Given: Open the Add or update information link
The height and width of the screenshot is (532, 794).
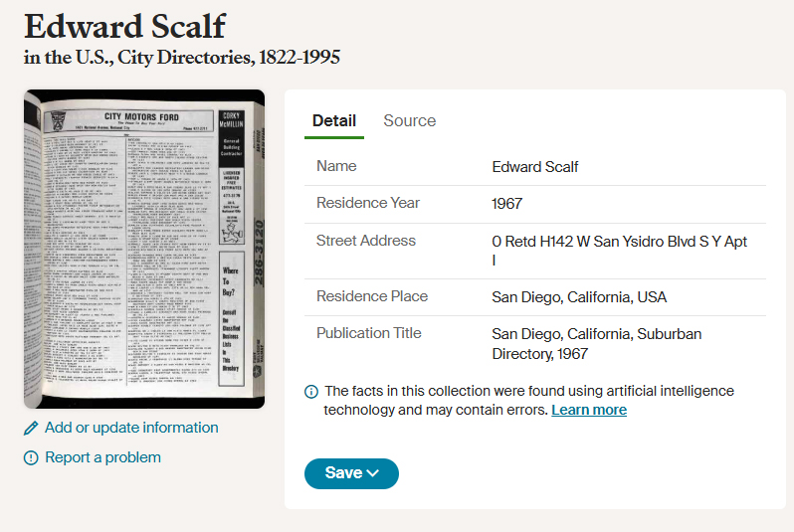Looking at the screenshot, I should point(131,428).
